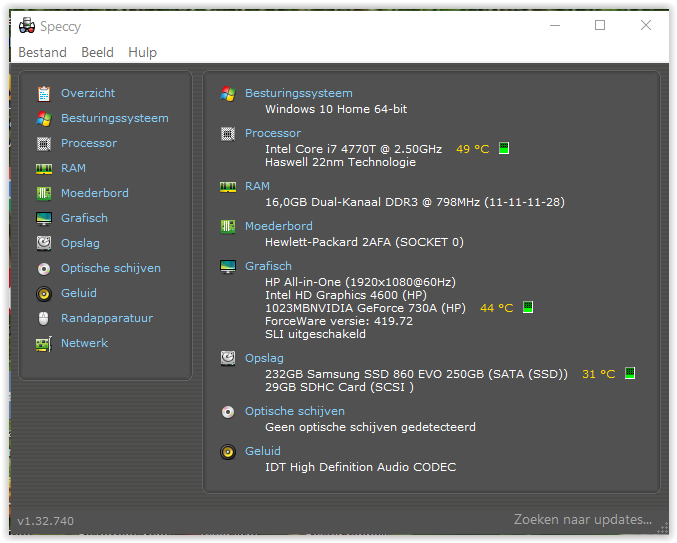This screenshot has width=677, height=543.
Task: Click the Grafisch heading in summary panel
Action: (x=268, y=266)
